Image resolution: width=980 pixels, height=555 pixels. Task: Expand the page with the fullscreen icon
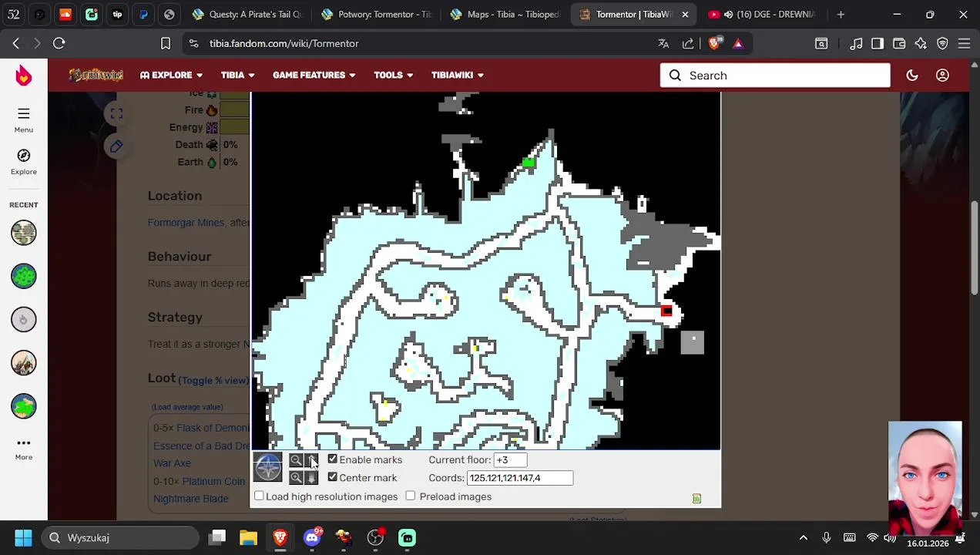(116, 114)
